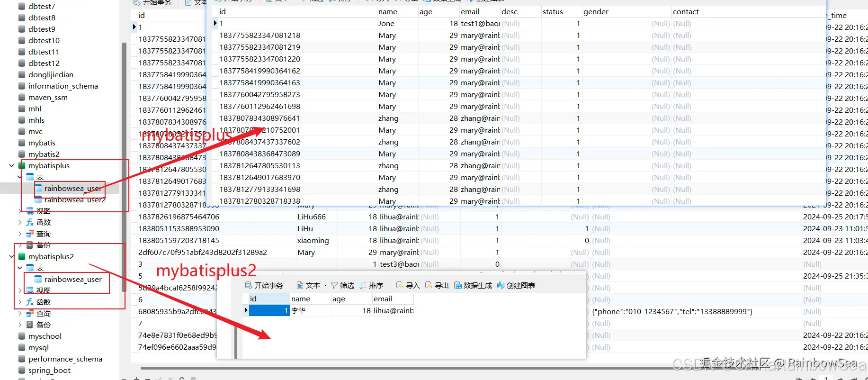Collapse the mybatisplus database node
The image size is (868, 380).
(x=11, y=165)
